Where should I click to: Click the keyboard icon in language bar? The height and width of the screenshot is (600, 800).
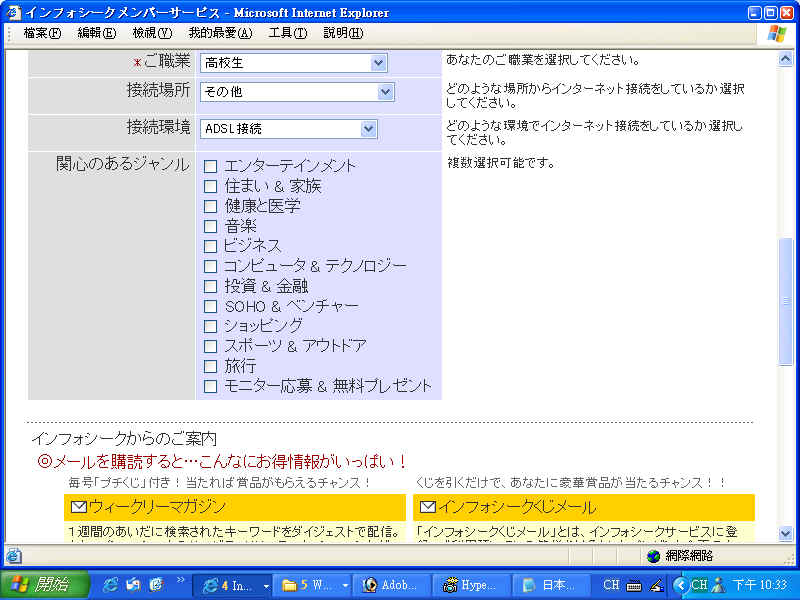634,586
